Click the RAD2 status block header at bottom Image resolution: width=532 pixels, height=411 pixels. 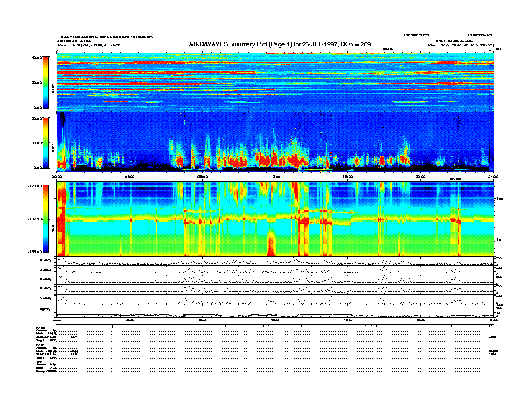(x=41, y=328)
